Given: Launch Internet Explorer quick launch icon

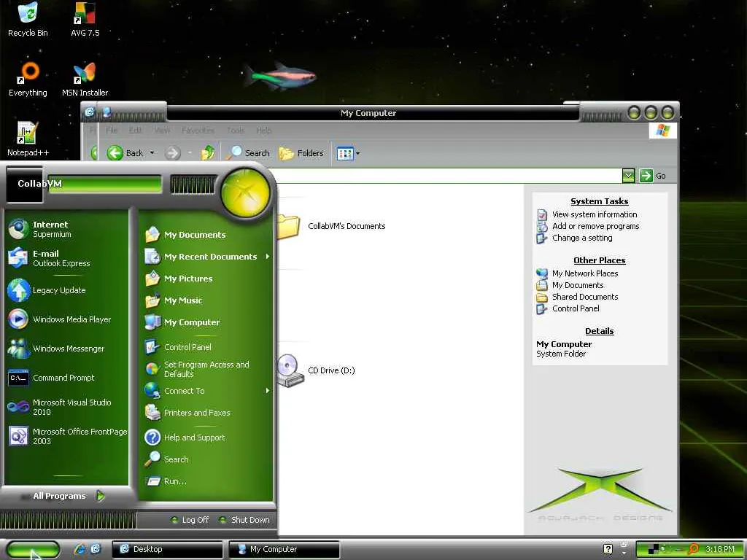Looking at the screenshot, I should tap(80, 549).
